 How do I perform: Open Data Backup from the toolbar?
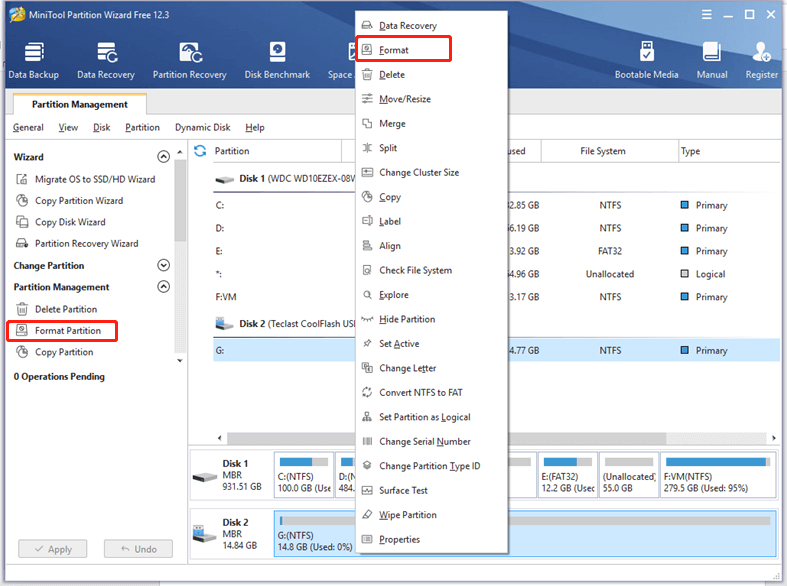click(33, 59)
